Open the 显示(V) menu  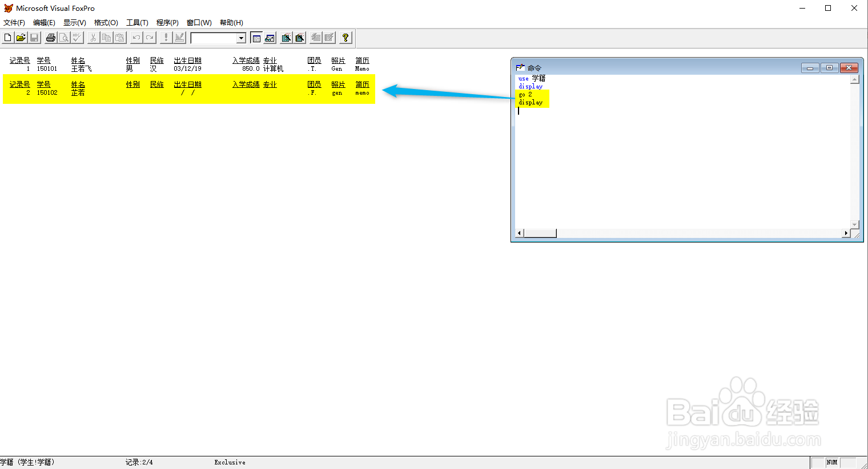[75, 23]
